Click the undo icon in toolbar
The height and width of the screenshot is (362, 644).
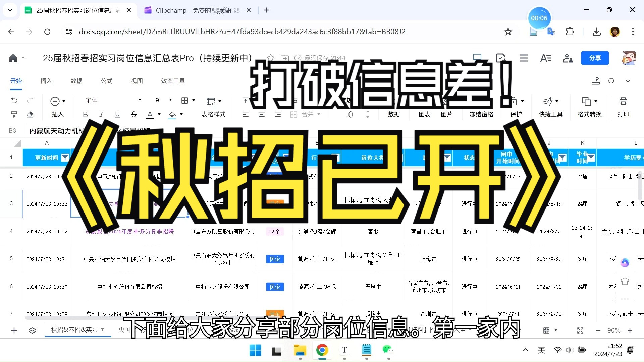[x=14, y=100]
